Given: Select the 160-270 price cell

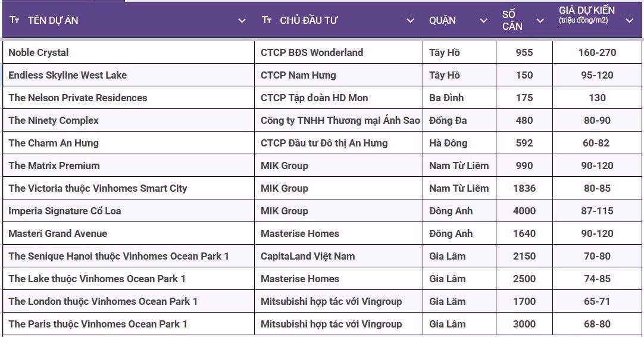Looking at the screenshot, I should 597,52.
